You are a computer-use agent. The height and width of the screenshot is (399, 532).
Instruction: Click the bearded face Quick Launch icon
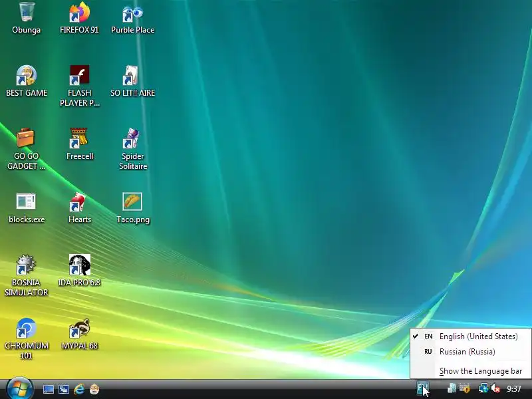[94, 389]
